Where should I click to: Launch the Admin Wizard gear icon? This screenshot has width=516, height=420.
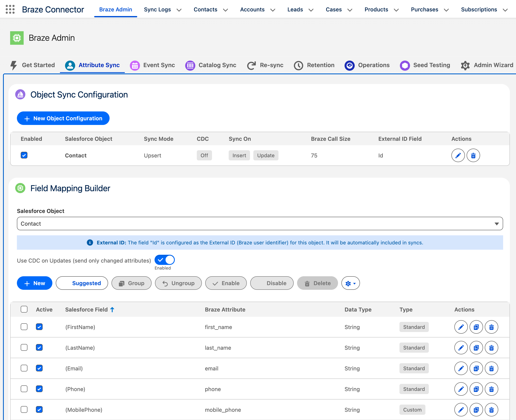click(x=465, y=65)
